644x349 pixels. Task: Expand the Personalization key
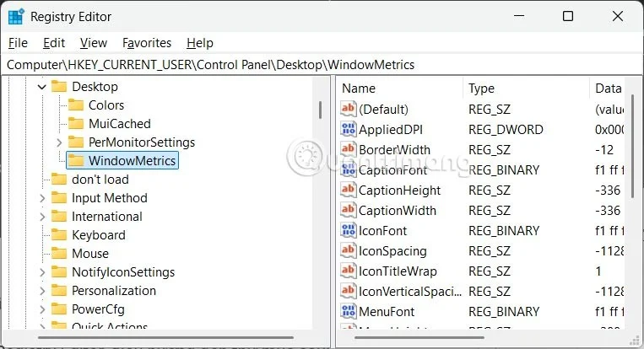coord(42,291)
